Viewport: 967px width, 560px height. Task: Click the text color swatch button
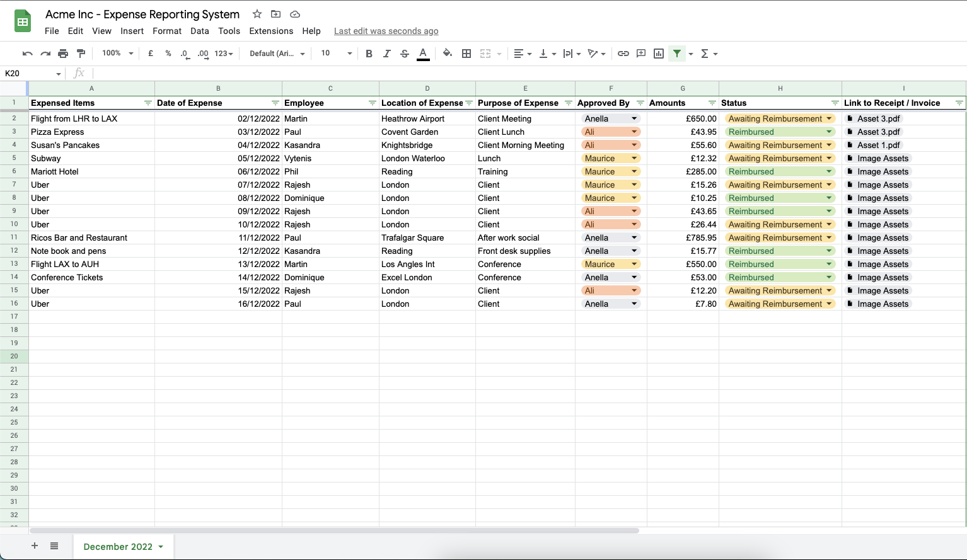point(423,54)
